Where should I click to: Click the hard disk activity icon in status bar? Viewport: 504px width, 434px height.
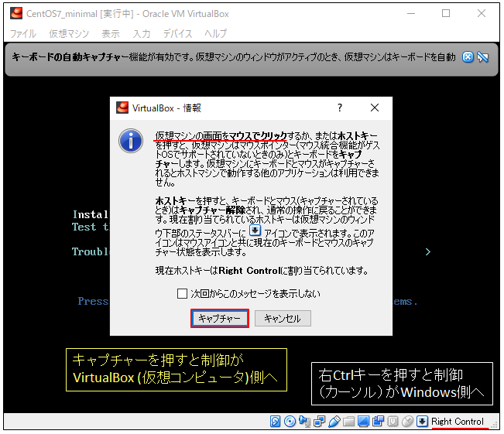coord(276,422)
